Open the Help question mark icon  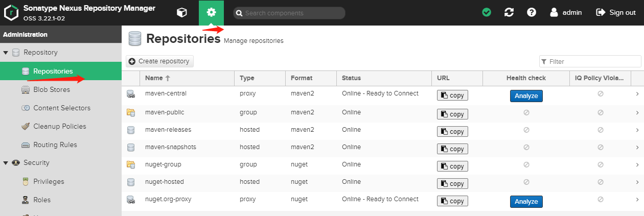tap(532, 12)
